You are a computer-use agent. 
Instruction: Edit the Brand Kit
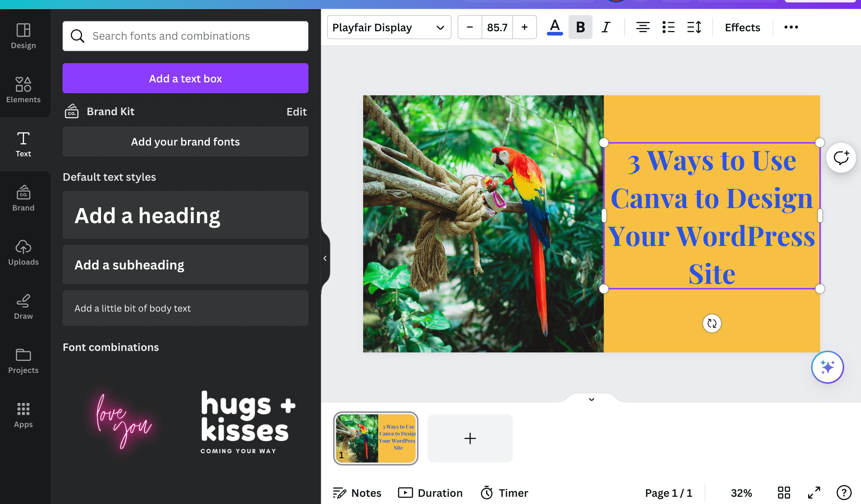296,111
